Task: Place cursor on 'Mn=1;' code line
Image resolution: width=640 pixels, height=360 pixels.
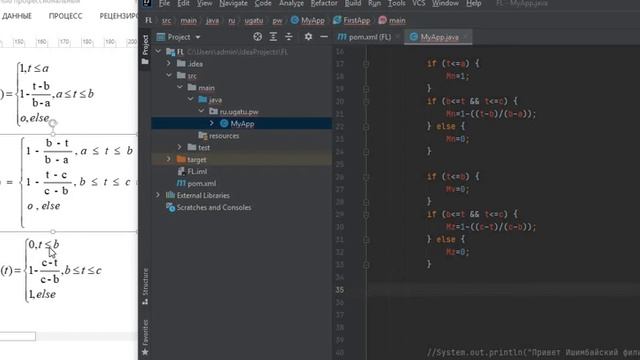Action: (458, 76)
